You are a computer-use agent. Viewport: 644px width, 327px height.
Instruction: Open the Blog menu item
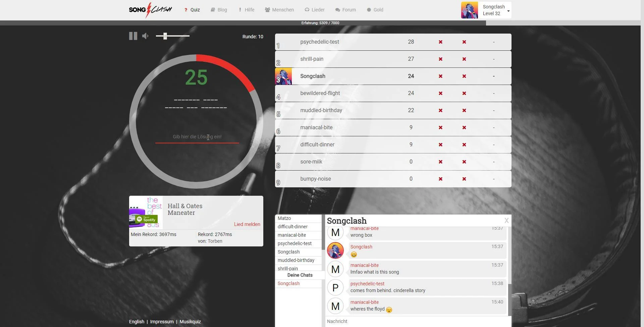[x=219, y=10]
